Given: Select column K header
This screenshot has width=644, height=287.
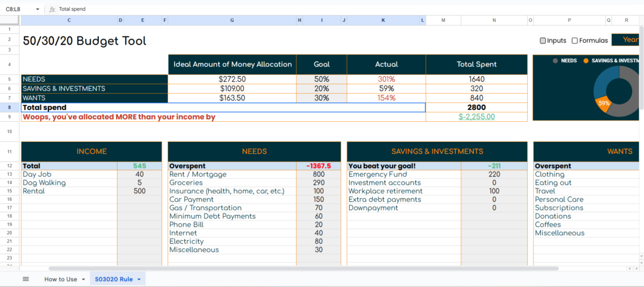Looking at the screenshot, I should pyautogui.click(x=383, y=20).
